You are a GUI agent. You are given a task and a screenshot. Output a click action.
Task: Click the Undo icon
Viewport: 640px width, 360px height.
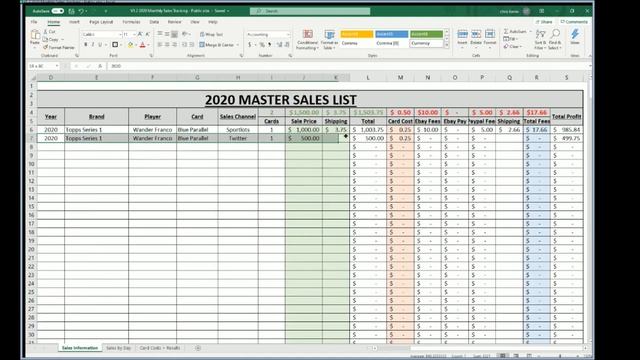coord(81,11)
